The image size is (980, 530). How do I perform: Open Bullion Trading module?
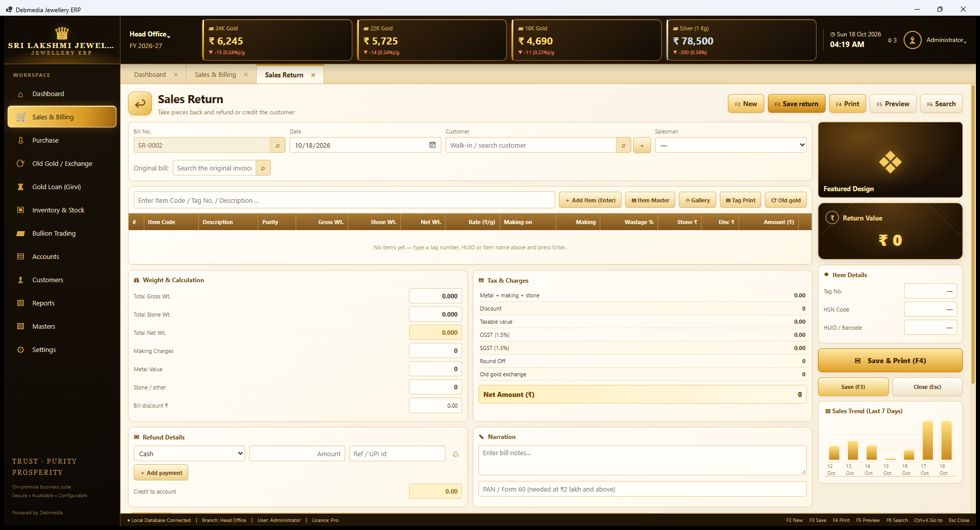[62, 233]
